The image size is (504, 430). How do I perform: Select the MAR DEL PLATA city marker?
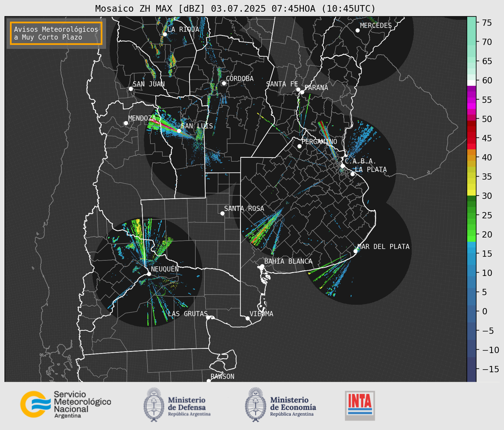[x=355, y=251]
